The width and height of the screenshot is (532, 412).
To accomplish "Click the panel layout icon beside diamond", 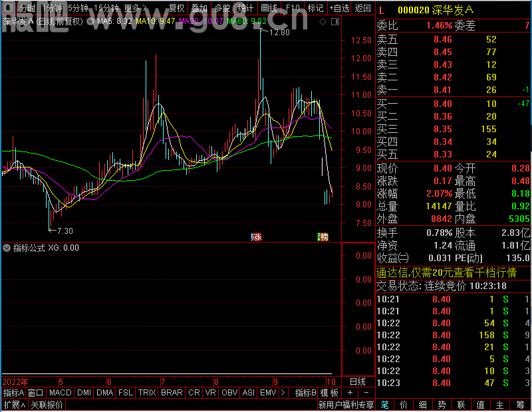I will pos(335,22).
